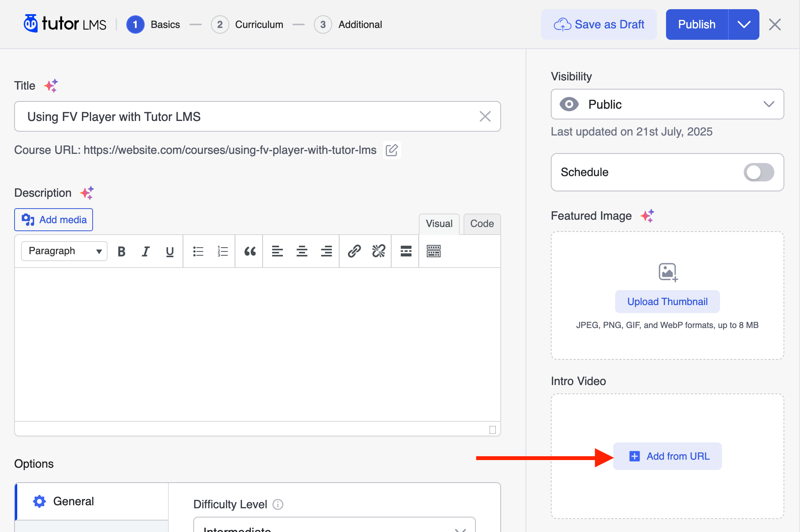
Task: Clear the course title field
Action: coord(485,116)
